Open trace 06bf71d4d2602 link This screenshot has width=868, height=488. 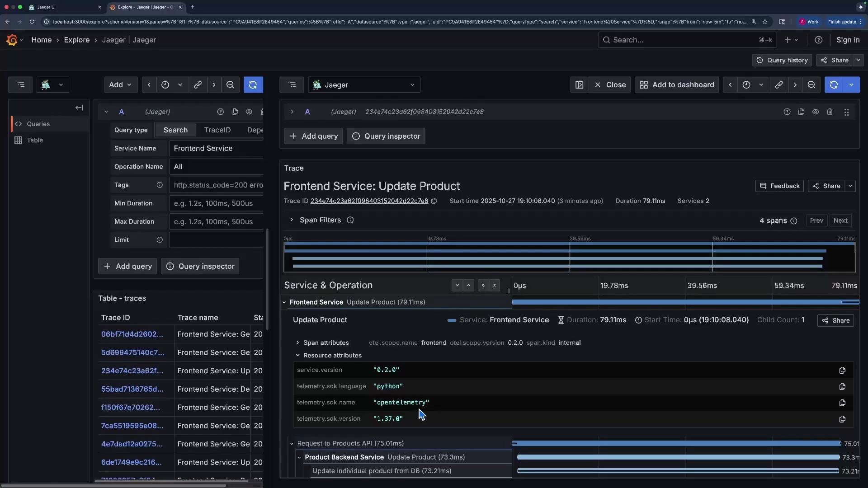132,334
